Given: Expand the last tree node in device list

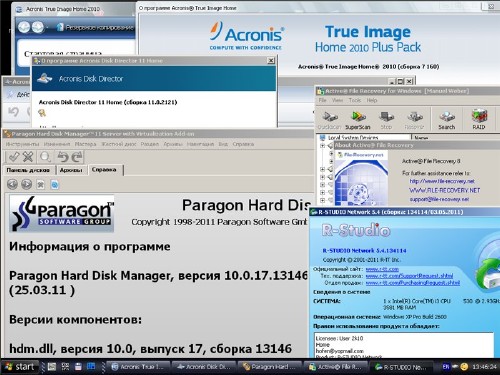Looking at the screenshot, I should (x=322, y=200).
